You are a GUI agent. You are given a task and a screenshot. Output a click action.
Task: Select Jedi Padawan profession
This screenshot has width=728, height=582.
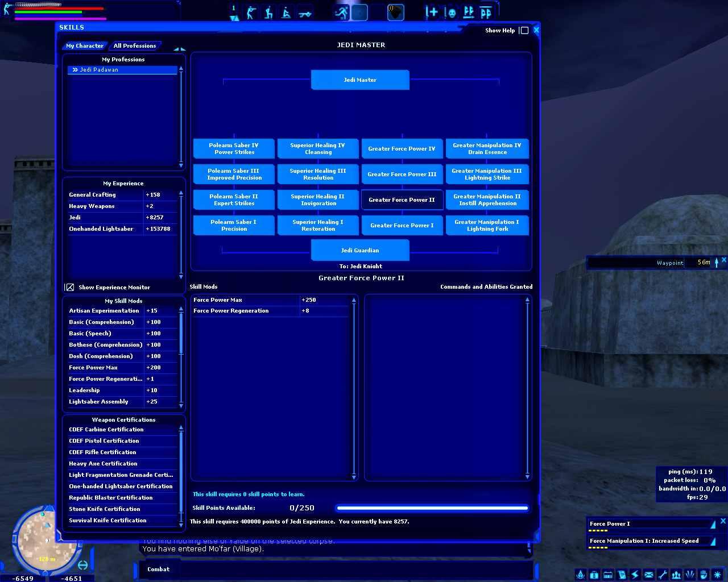(x=122, y=70)
